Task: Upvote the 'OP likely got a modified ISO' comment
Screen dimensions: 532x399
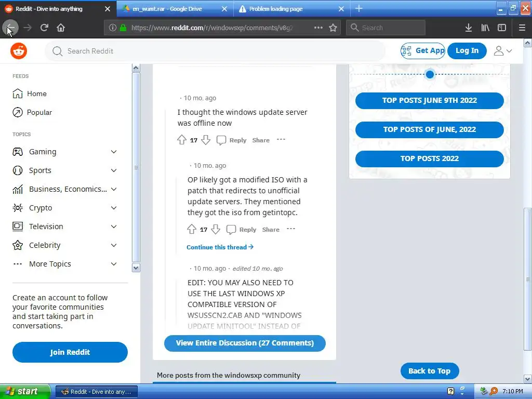Action: coord(192,229)
